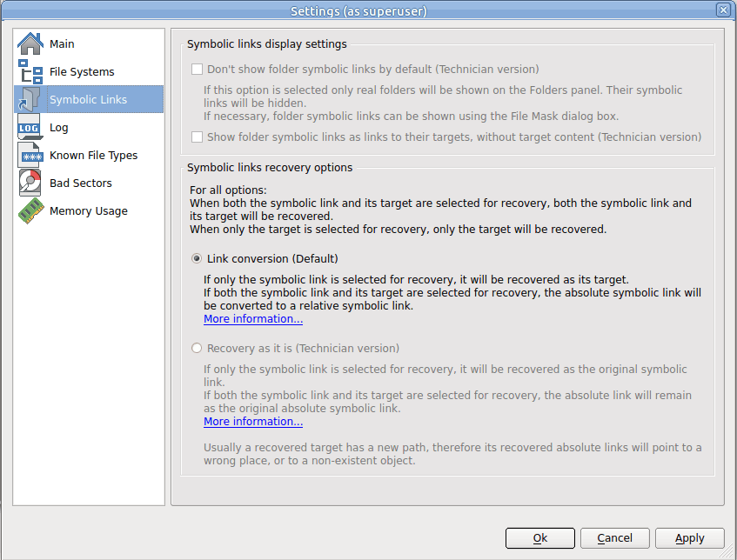Toggle Show folder symbolic links as links checkbox
The height and width of the screenshot is (560, 737).
point(197,137)
